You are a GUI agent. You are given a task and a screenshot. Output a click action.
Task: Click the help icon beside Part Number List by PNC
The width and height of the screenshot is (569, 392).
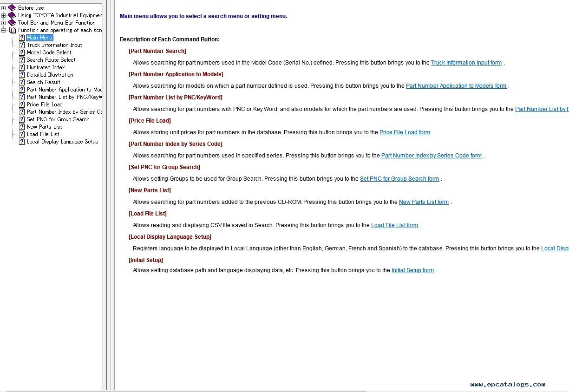pyautogui.click(x=22, y=97)
